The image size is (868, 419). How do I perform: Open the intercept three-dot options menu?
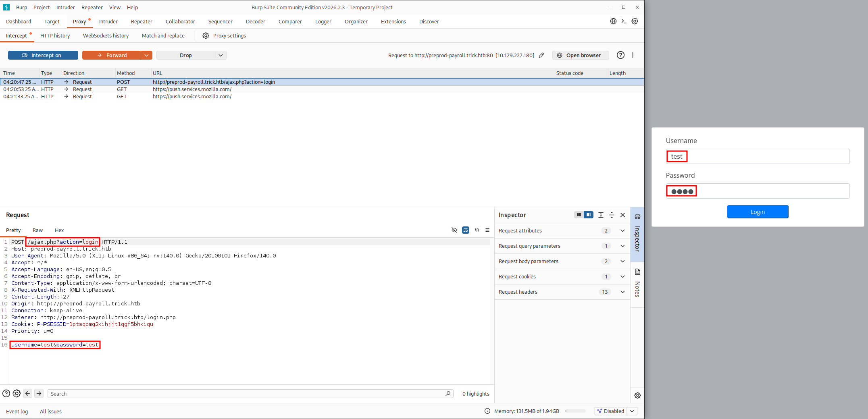click(x=633, y=55)
